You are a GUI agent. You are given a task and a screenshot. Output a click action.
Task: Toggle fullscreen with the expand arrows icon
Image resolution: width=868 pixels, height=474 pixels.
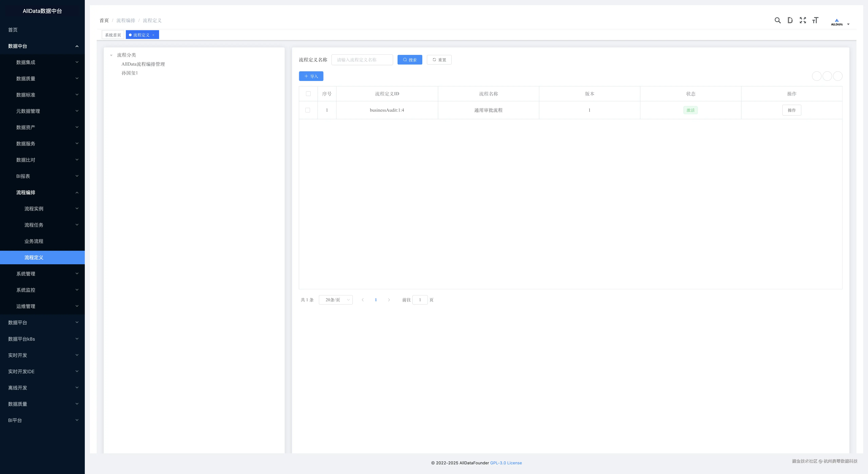pos(803,20)
